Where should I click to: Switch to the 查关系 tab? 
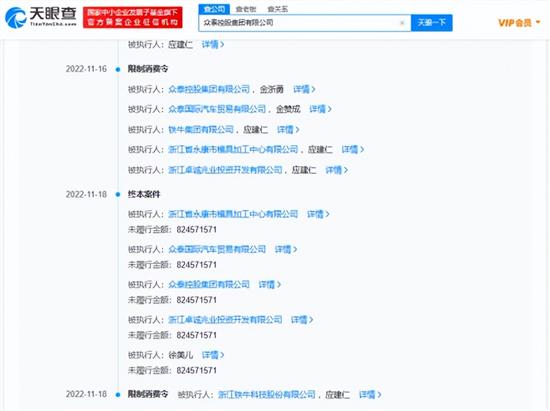tap(277, 9)
